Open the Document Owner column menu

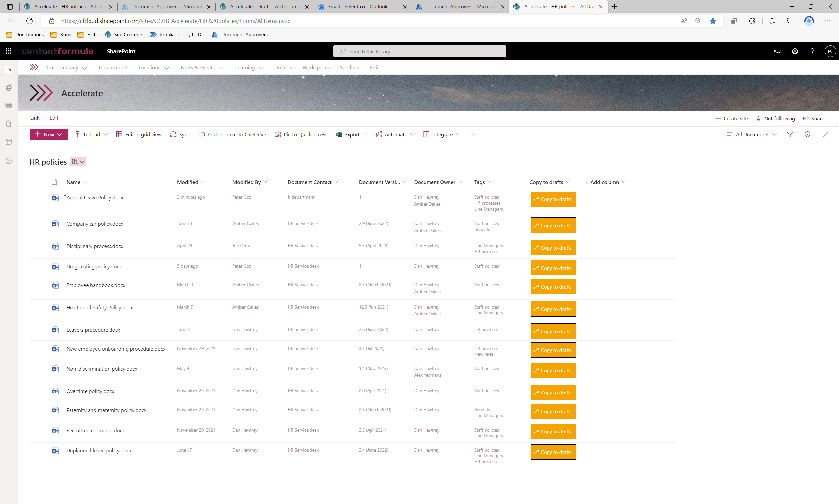click(438, 182)
